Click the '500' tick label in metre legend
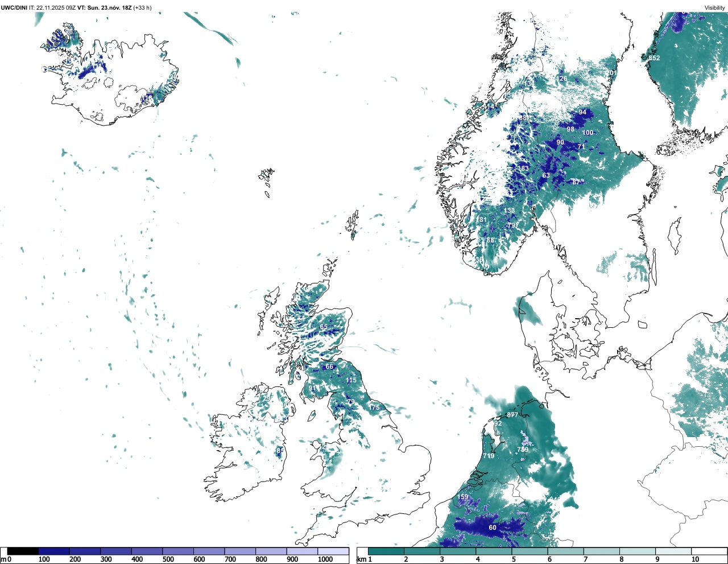 168,559
